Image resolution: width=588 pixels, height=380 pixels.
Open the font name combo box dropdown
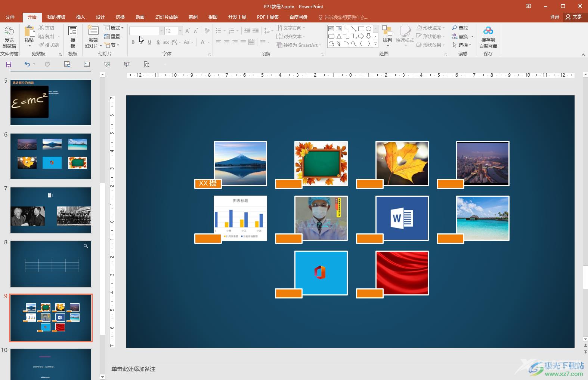pos(161,31)
